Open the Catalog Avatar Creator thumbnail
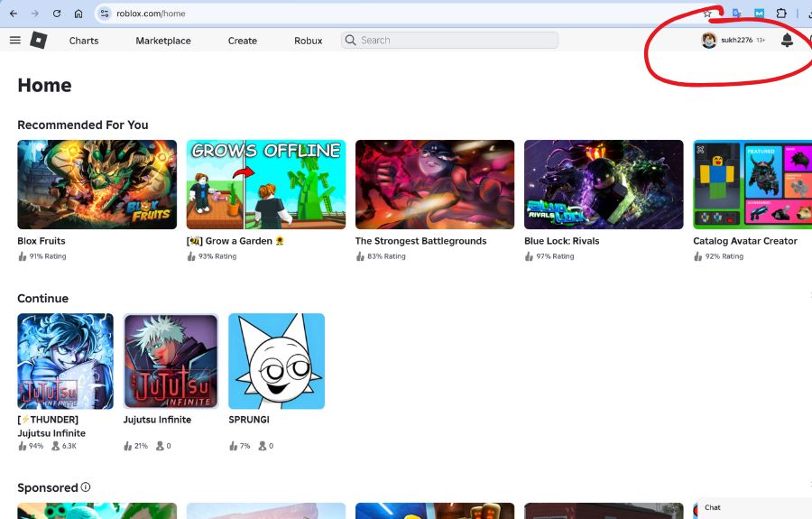Screen dimensions: 812x519 point(752,184)
